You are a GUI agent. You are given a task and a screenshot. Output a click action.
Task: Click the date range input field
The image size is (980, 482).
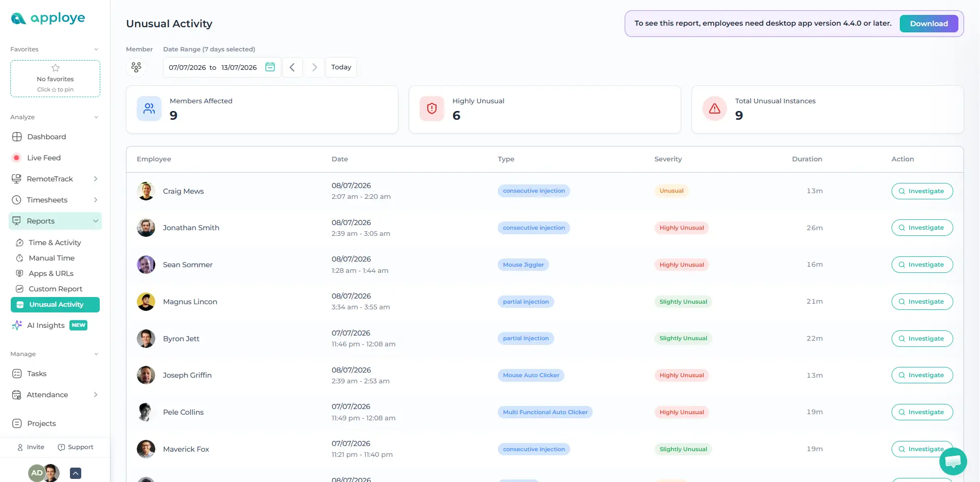tap(222, 67)
